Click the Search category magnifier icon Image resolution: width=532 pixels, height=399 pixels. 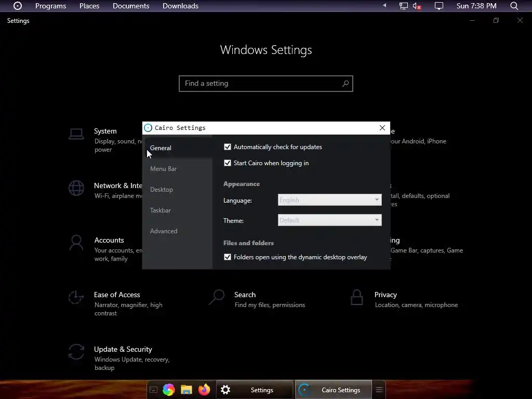click(217, 297)
